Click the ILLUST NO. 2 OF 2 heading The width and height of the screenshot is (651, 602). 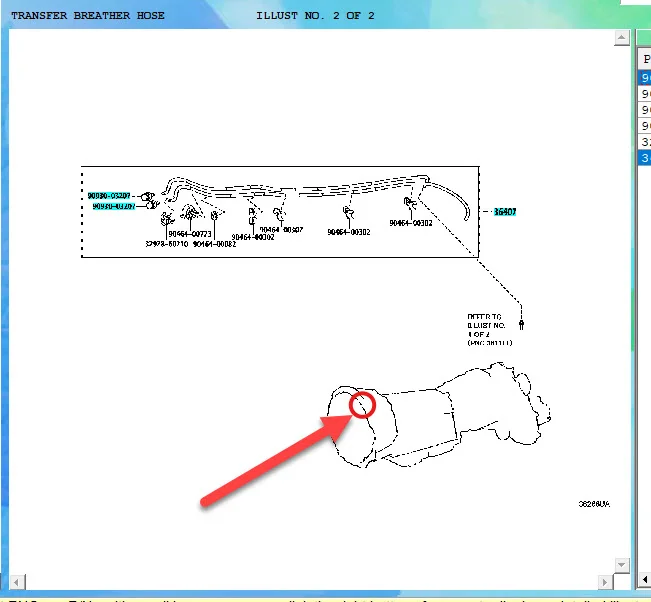[315, 15]
